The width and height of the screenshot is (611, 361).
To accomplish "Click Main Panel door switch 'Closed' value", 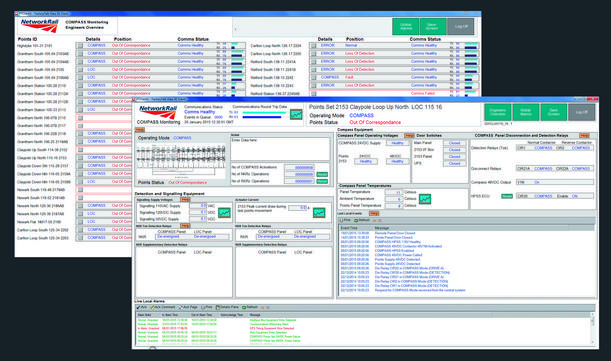I will point(454,143).
